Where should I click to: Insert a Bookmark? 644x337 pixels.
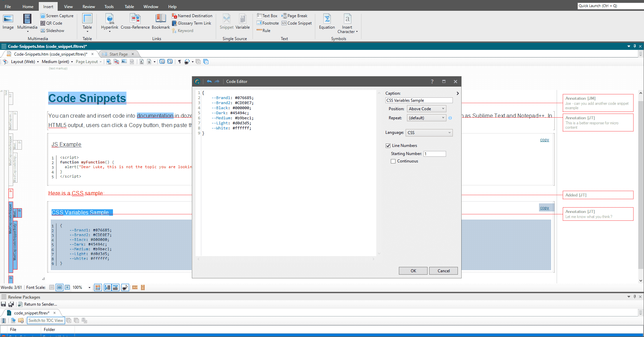[x=161, y=22]
